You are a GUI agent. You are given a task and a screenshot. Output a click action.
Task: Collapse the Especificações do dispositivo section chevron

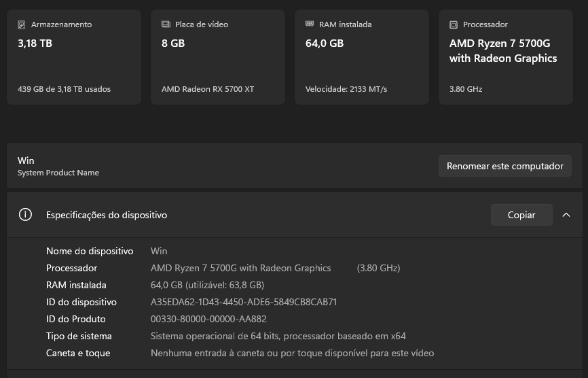[x=566, y=215]
